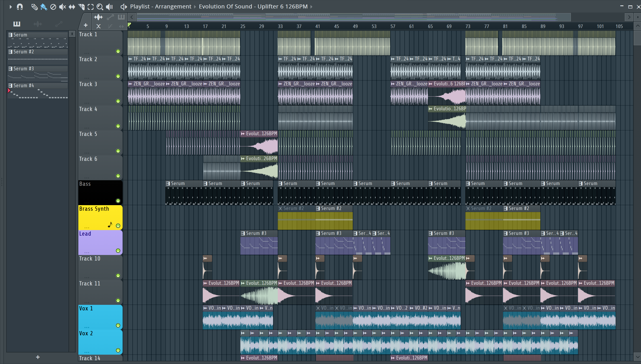Select the yellow Brass Synth track header
This screenshot has height=364, width=641.
coord(100,218)
